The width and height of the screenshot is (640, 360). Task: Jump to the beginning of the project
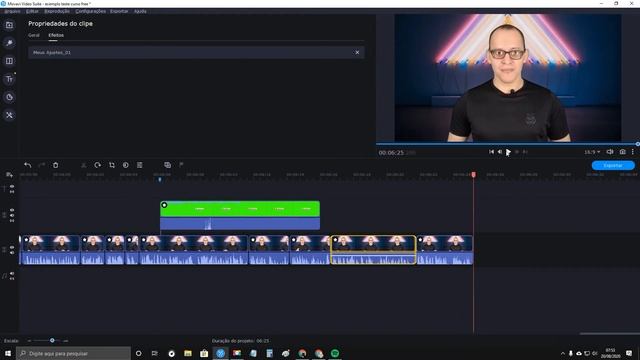491,152
